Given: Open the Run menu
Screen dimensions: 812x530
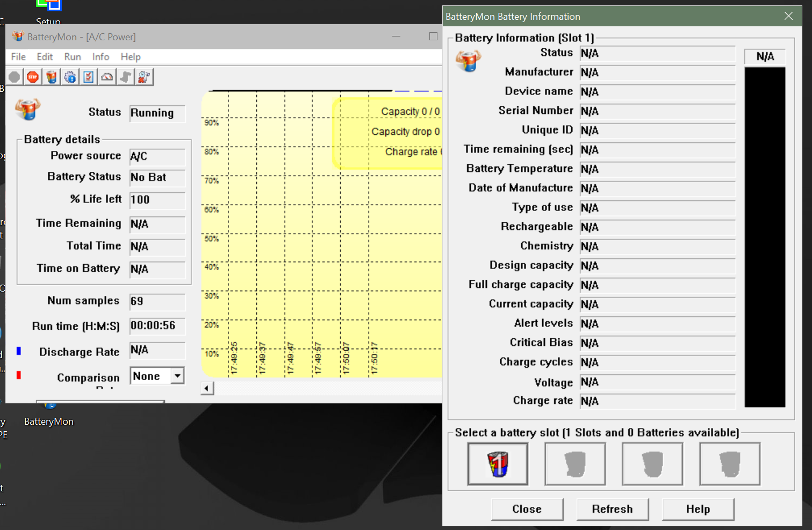Looking at the screenshot, I should pos(73,57).
